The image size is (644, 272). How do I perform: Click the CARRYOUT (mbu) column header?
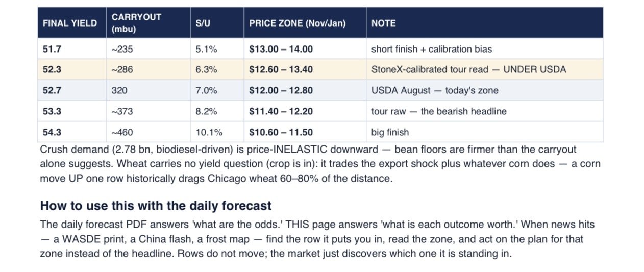[x=136, y=23]
